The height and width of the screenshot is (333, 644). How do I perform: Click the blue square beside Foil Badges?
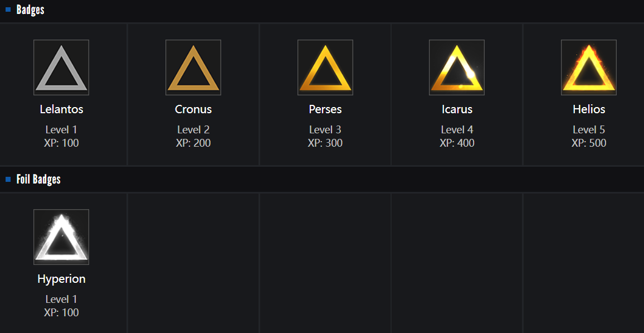click(8, 179)
